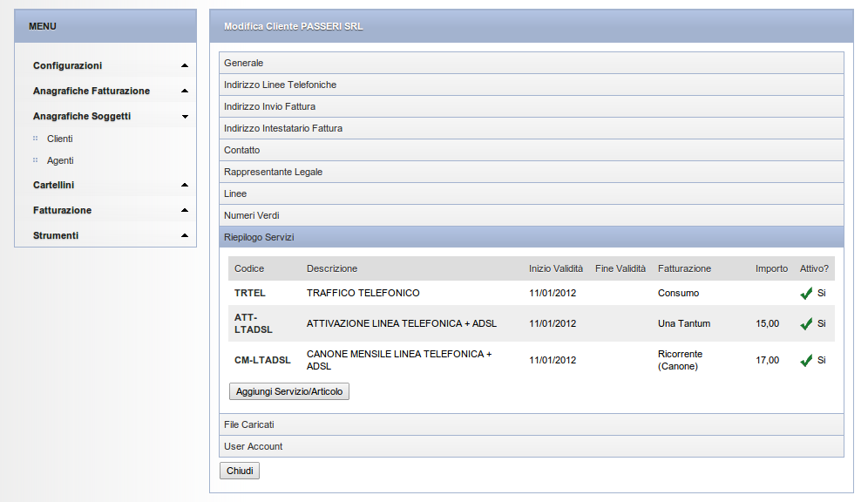Screen dimensions: 868x502
Task: Click CANONE MENSILE LINEA TELEFONICA description
Action: click(399, 360)
